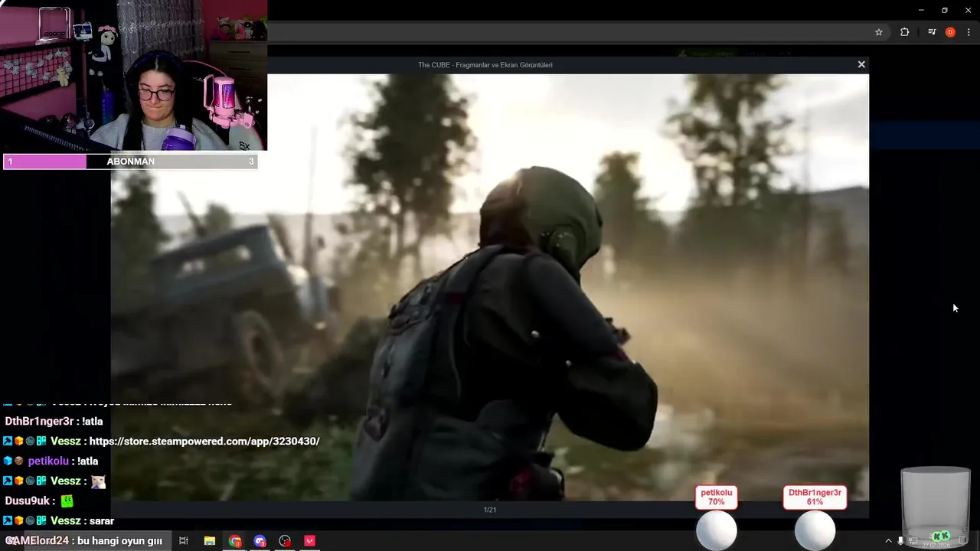The image size is (980, 551).
Task: Click the streamer webcam overlay
Action: pyautogui.click(x=133, y=75)
